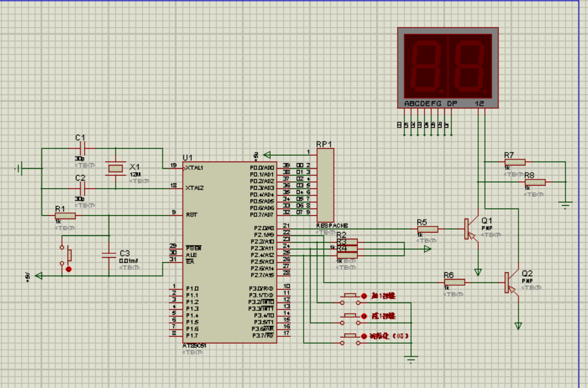The height and width of the screenshot is (388, 588).
Task: Select push-button symbol labeled 加1
Action: pos(350,299)
